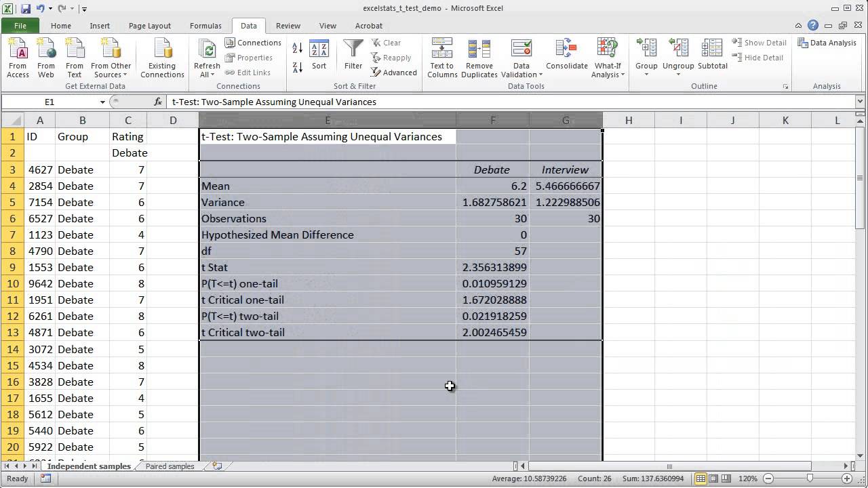The image size is (868, 488).
Task: Open Existing Connections
Action: [162, 58]
